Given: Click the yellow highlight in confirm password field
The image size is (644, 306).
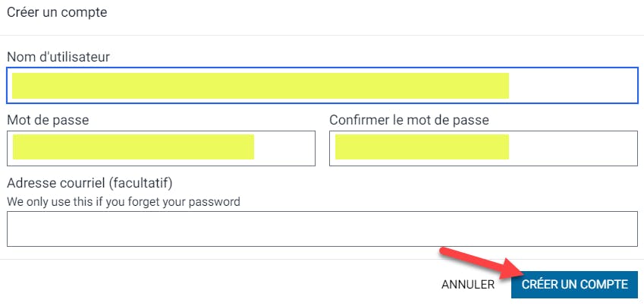Looking at the screenshot, I should pos(422,147).
